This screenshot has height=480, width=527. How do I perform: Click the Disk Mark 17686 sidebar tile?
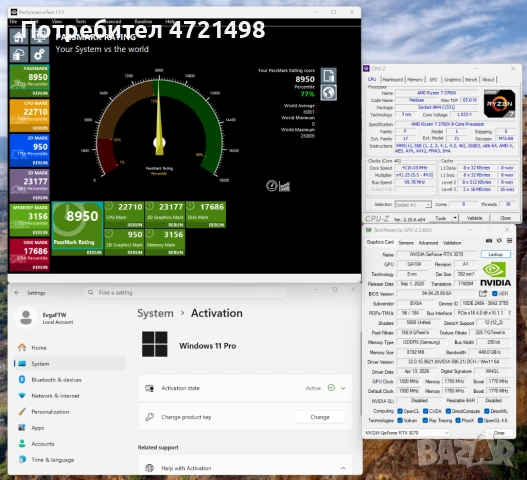[30, 255]
